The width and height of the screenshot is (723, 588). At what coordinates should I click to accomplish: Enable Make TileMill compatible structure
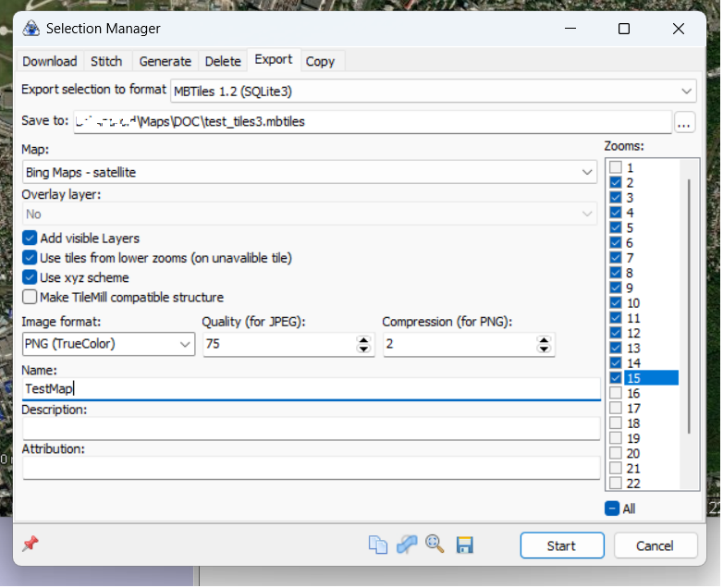(x=30, y=297)
